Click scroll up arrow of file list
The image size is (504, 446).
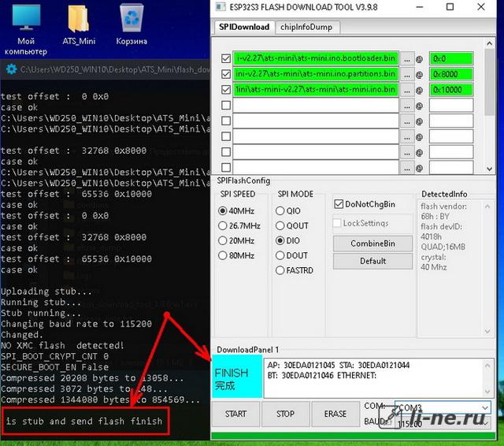point(489,43)
